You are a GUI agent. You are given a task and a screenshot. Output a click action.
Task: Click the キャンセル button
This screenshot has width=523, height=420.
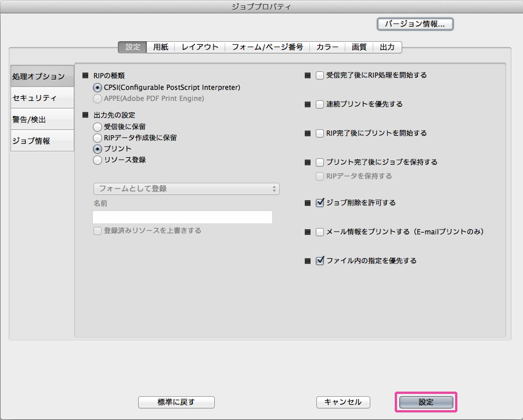click(342, 402)
